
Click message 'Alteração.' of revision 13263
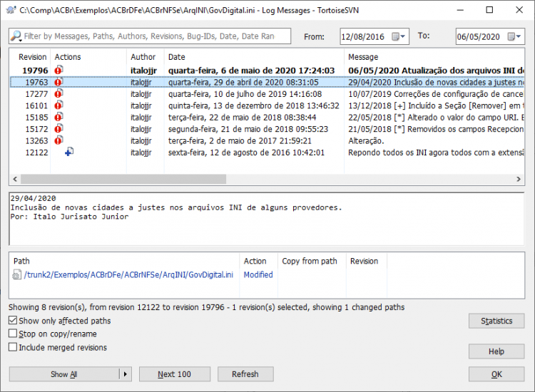pyautogui.click(x=366, y=140)
